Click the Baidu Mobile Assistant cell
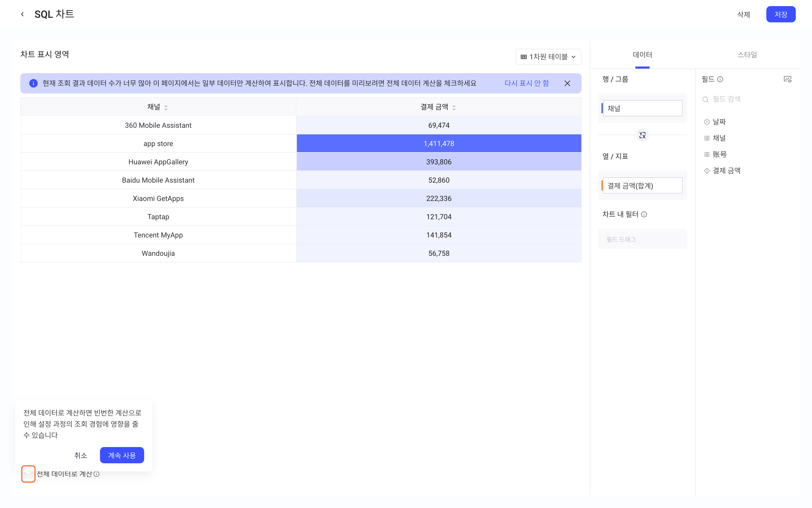Viewport: 812px width, 508px height. pos(158,180)
